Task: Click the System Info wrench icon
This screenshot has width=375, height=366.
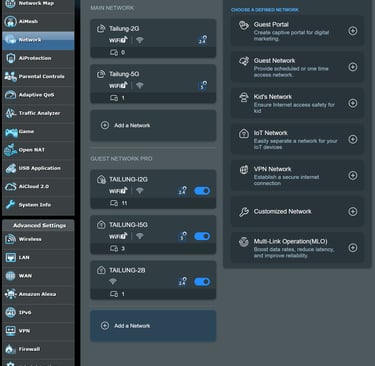Action: coord(10,205)
